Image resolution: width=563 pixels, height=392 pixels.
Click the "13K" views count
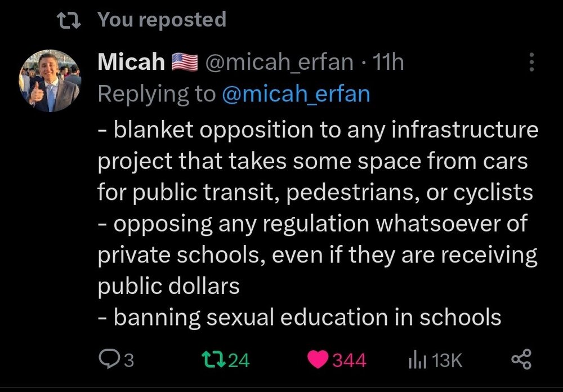coord(448,360)
